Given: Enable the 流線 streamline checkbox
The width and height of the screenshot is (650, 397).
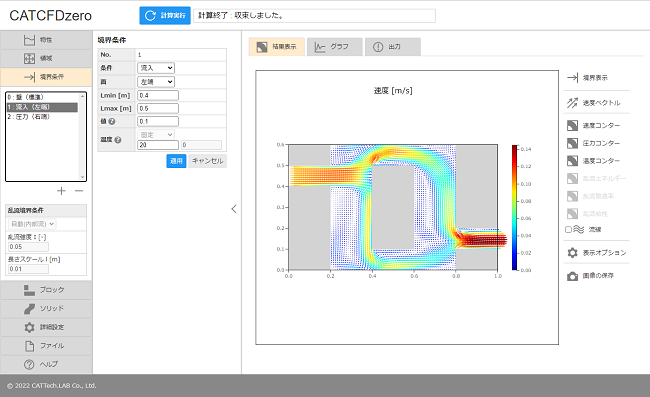Looking at the screenshot, I should tap(568, 230).
